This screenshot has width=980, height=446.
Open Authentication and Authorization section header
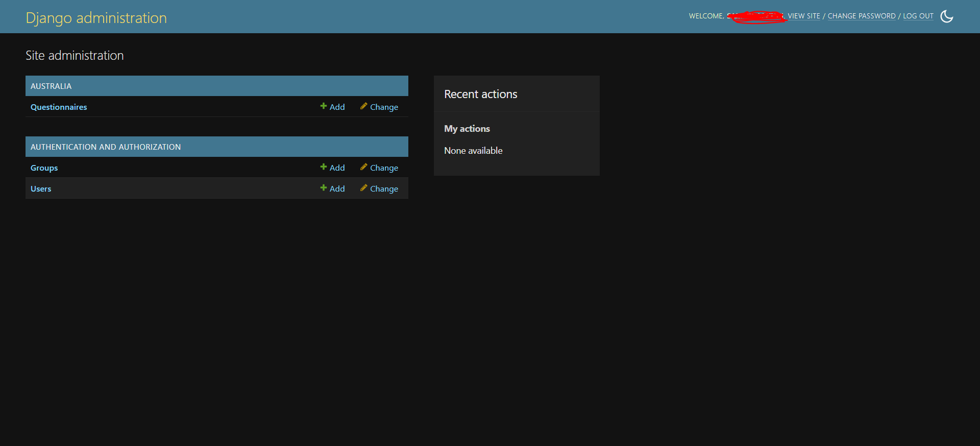click(x=106, y=147)
